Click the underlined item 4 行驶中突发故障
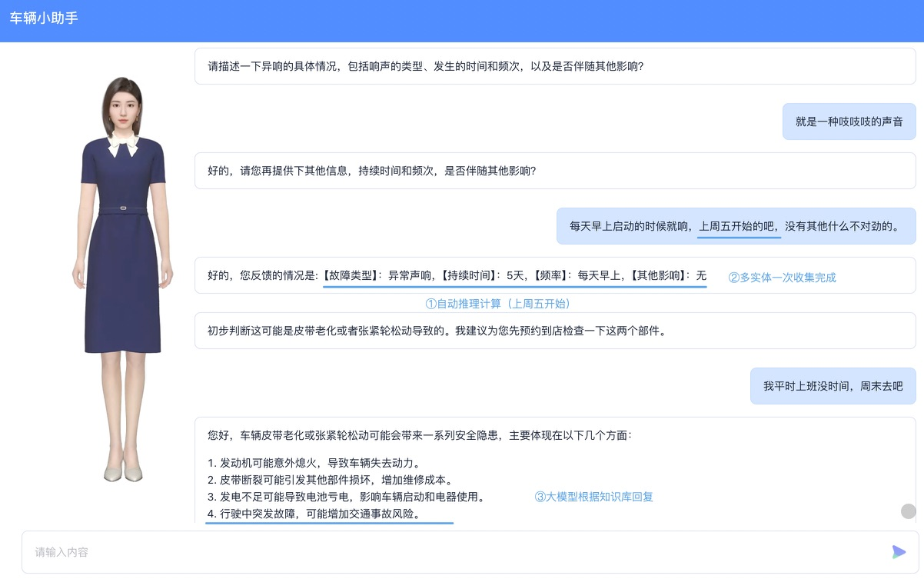Image resolution: width=924 pixels, height=579 pixels. [314, 514]
